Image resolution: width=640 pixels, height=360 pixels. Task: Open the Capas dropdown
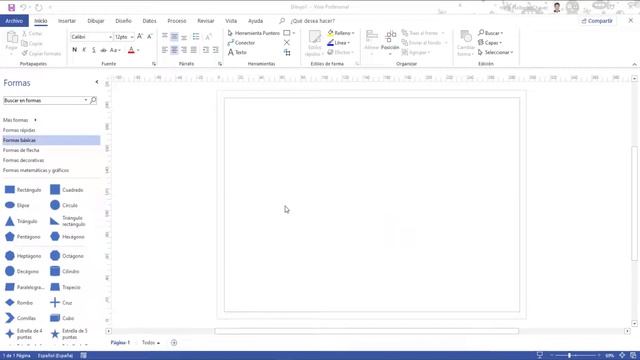pyautogui.click(x=490, y=42)
